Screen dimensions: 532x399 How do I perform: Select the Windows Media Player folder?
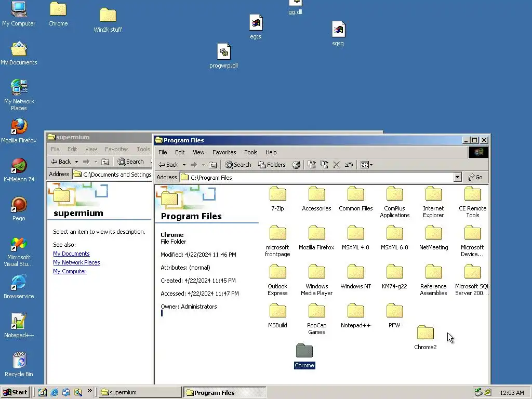tap(316, 281)
